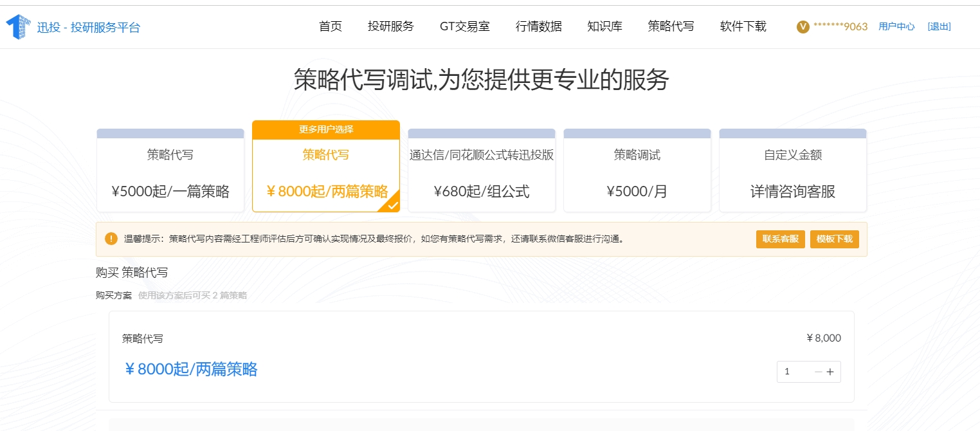
Task: Click the gold V member badge icon
Action: [x=803, y=26]
